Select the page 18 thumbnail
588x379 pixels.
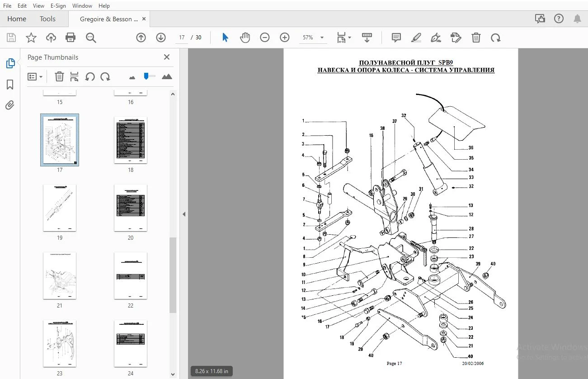coord(131,140)
